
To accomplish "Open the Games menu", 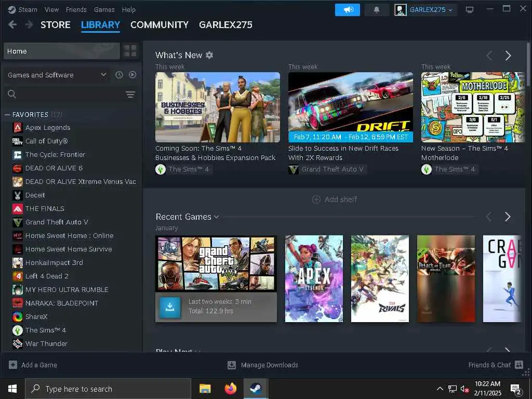I will (x=104, y=9).
